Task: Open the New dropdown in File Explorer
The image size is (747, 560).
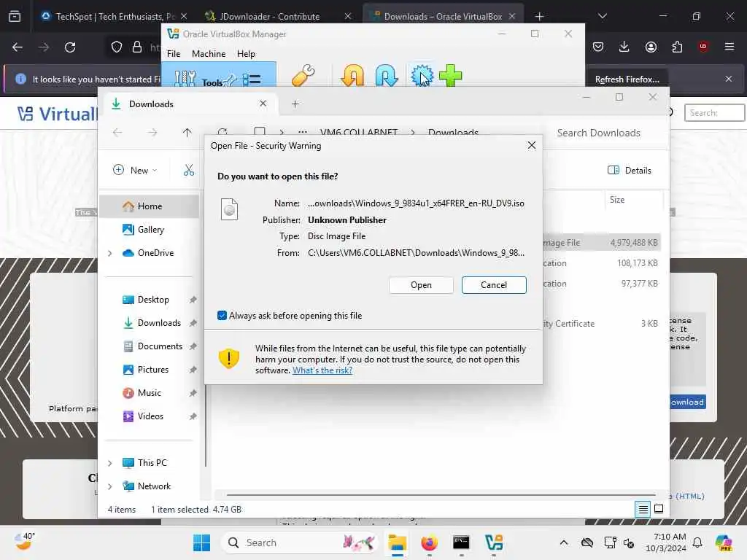Action: coord(135,170)
